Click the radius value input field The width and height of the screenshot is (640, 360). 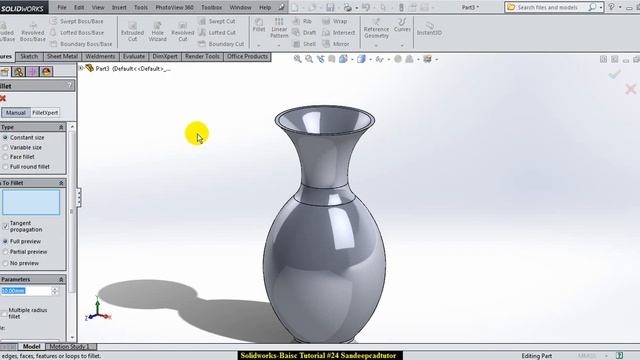click(x=26, y=291)
